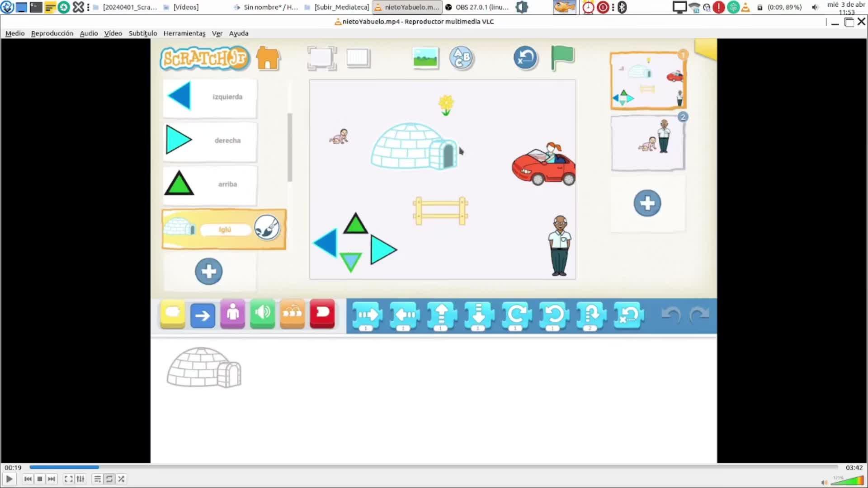Select the red end blocks category

pos(322,314)
